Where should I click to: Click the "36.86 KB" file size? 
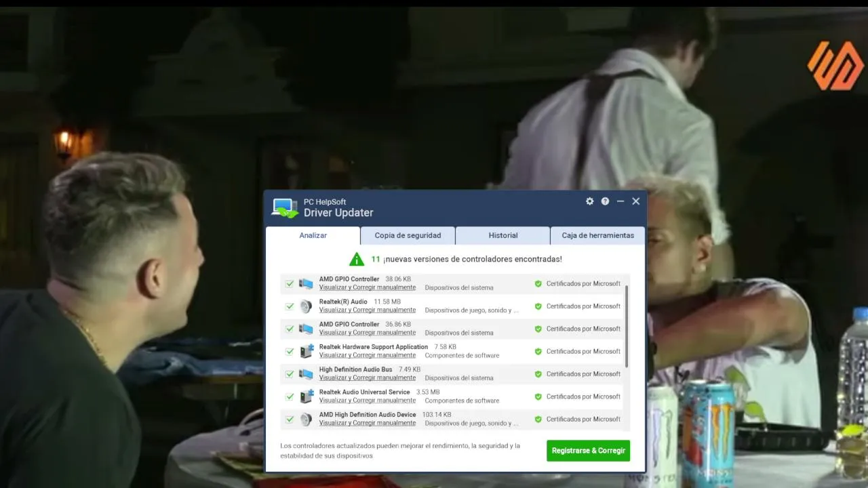coord(398,325)
